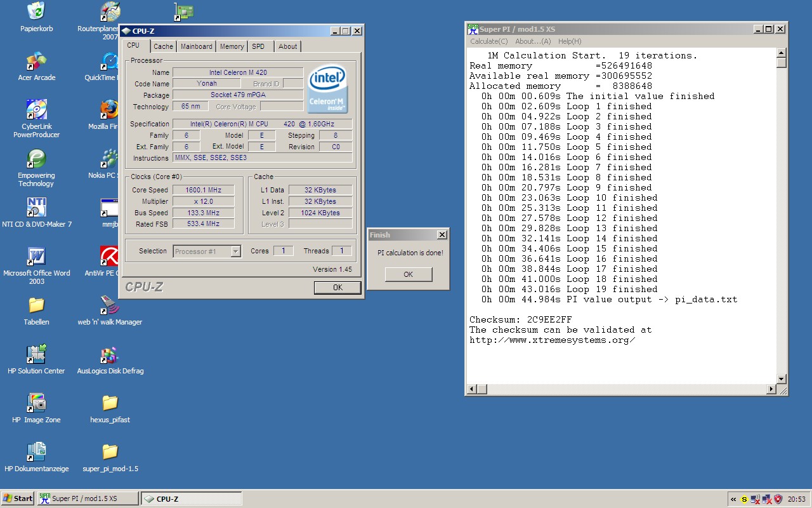This screenshot has width=812, height=508.
Task: Open the Memory tab in CPU-Z
Action: (232, 46)
